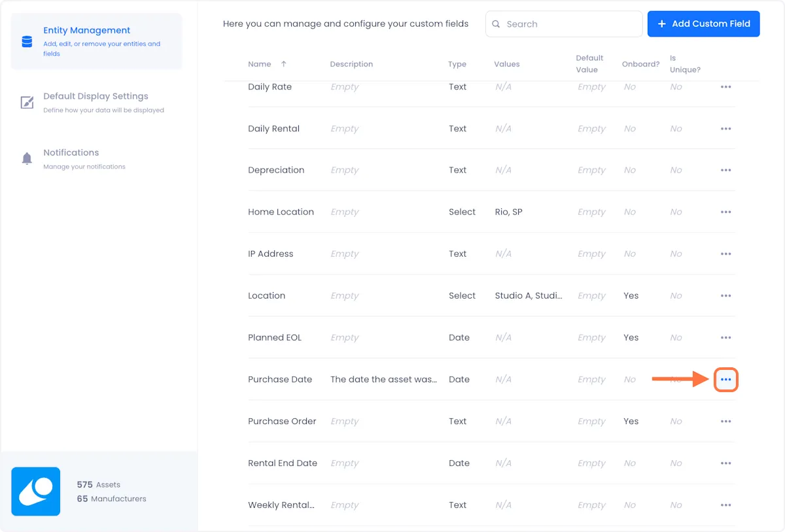The image size is (785, 532).
Task: Select the Weekly Rental field name
Action: tap(281, 505)
